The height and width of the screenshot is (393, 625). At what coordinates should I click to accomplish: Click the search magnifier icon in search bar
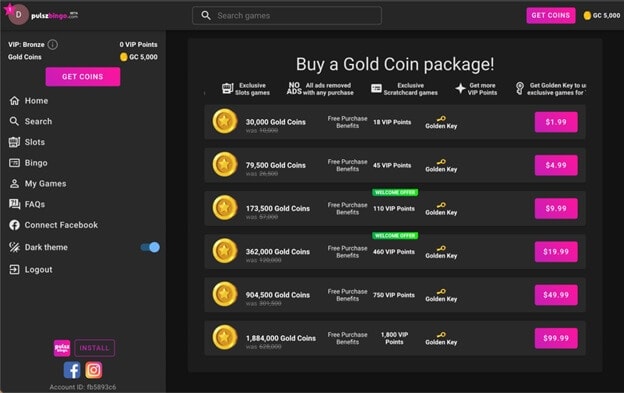(x=206, y=16)
